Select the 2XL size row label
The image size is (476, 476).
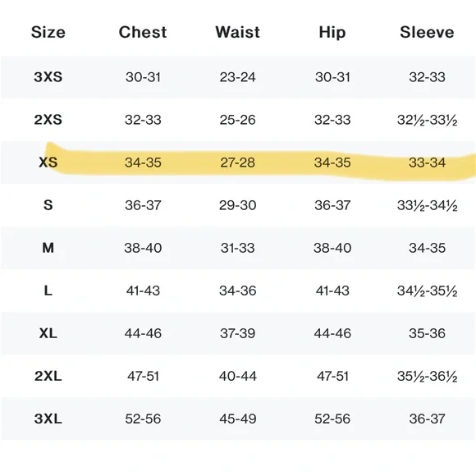(48, 377)
